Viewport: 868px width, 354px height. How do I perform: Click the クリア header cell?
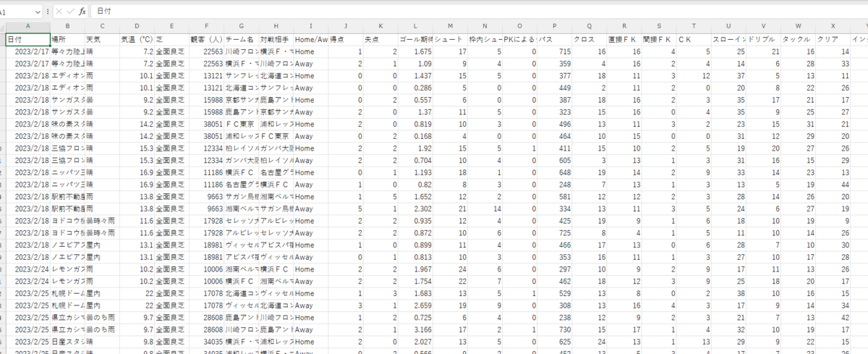[x=833, y=38]
